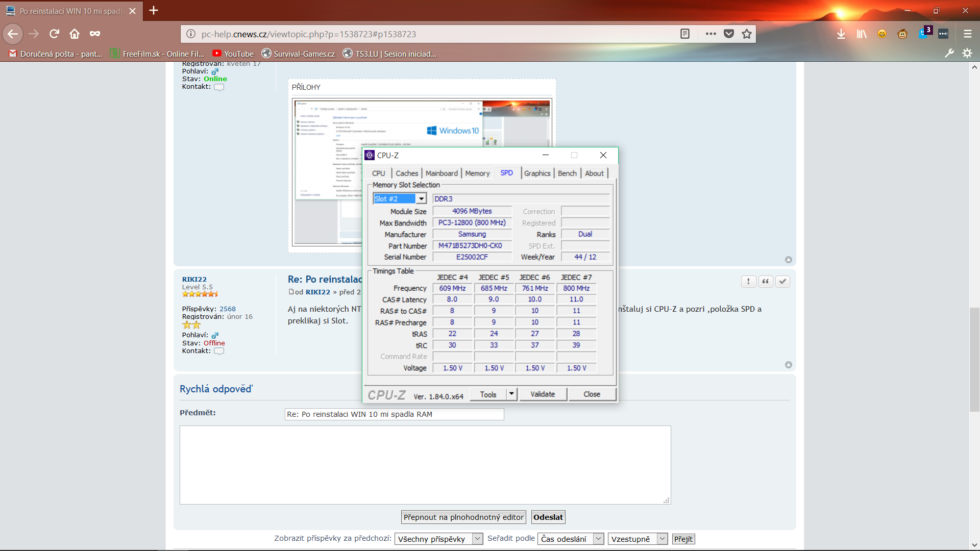
Task: Open the wrench icon on bookmarks bar
Action: (949, 53)
